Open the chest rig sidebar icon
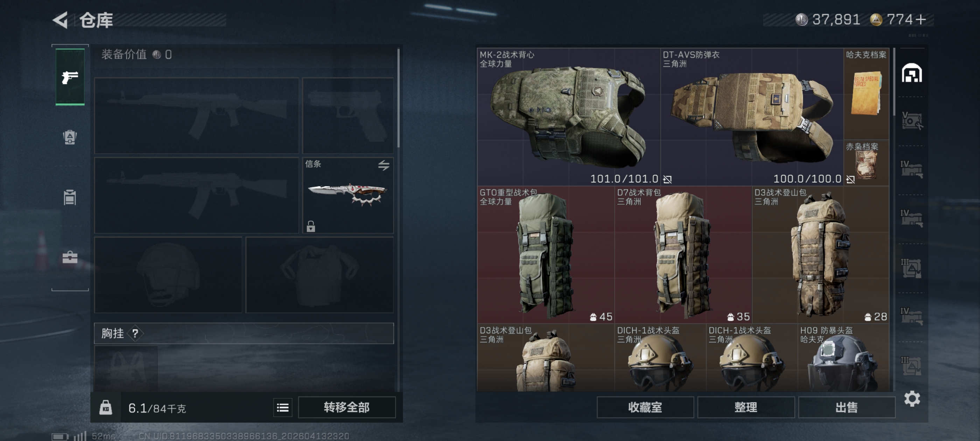Screen dimensions: 980x441 click(x=70, y=197)
